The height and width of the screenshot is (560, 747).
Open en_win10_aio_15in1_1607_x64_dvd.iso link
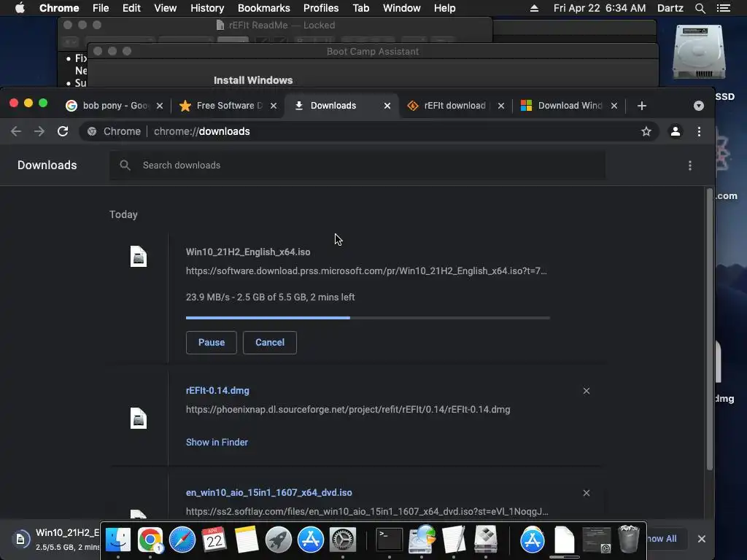pos(268,492)
